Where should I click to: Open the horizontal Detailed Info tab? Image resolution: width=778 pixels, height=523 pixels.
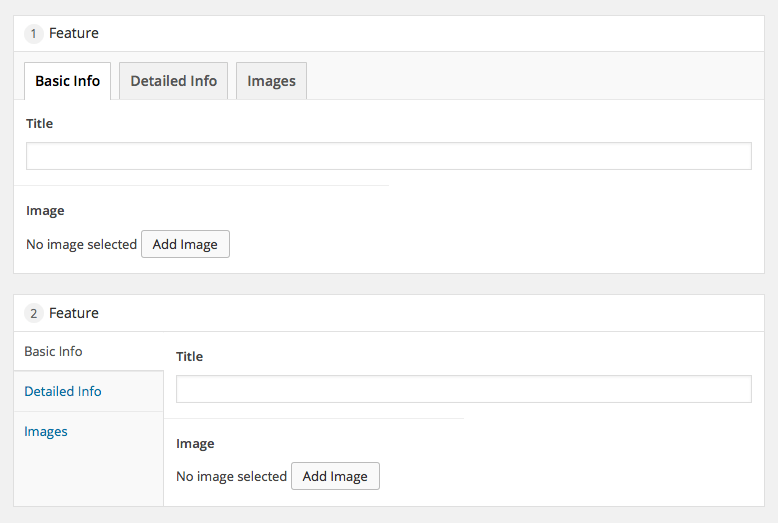click(x=173, y=81)
